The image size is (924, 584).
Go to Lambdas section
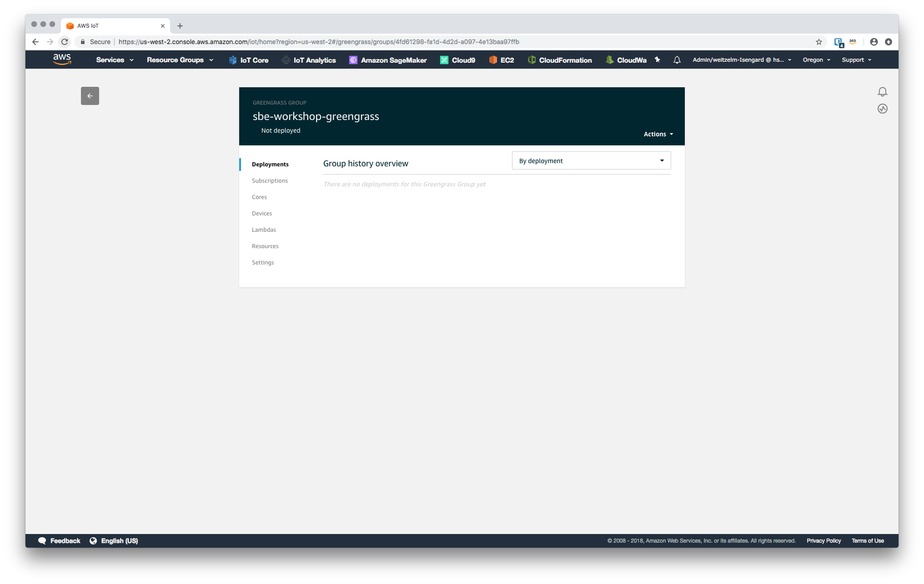[x=264, y=230]
